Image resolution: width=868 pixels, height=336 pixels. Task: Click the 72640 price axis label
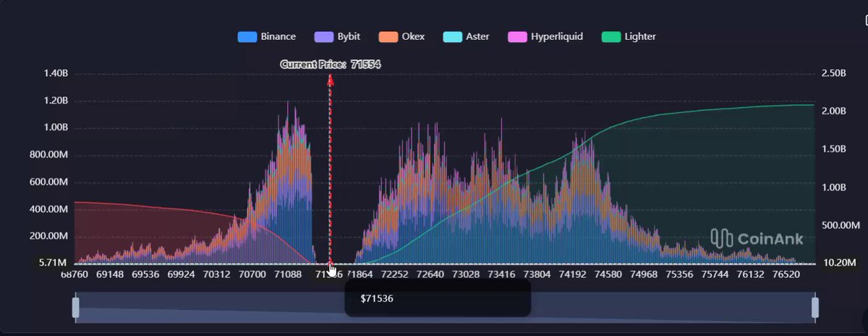430,275
